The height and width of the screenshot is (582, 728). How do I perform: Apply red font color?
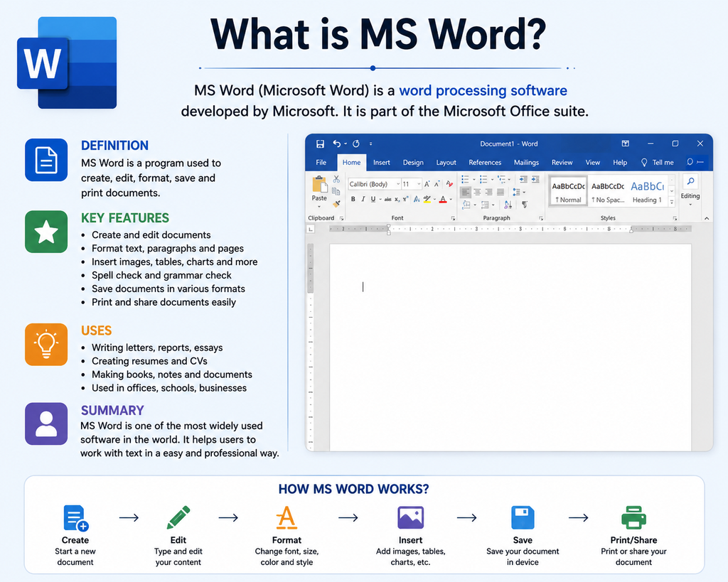(x=443, y=199)
